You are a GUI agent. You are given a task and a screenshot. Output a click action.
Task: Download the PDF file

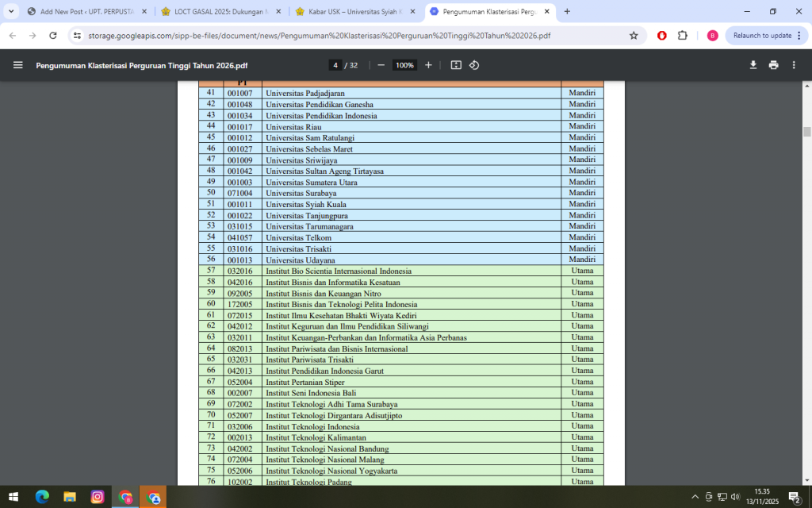[x=753, y=65]
